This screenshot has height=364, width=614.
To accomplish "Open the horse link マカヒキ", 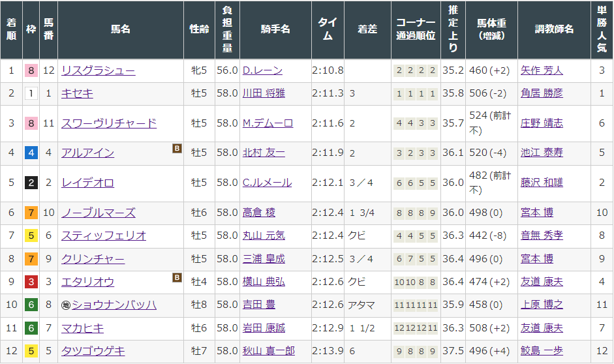I will pos(82,328).
